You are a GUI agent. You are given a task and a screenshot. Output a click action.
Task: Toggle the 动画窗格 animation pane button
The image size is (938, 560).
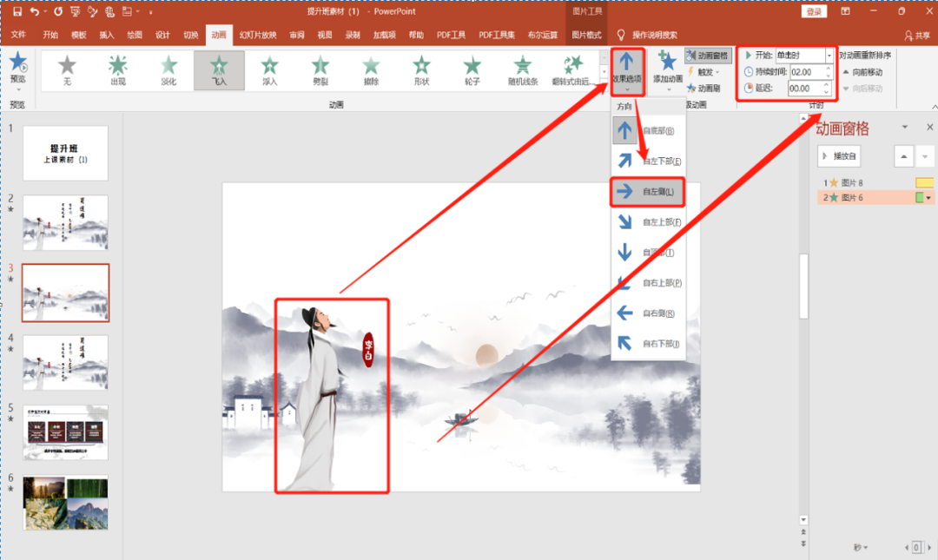(x=708, y=56)
